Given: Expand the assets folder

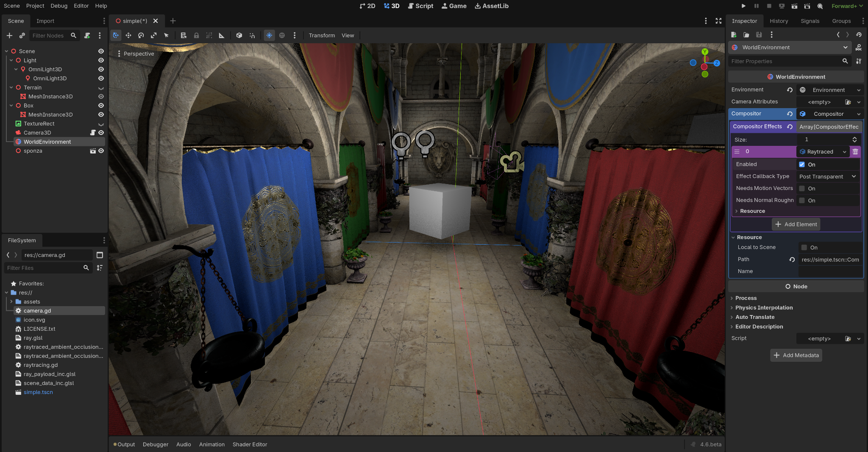Looking at the screenshot, I should tap(11, 301).
